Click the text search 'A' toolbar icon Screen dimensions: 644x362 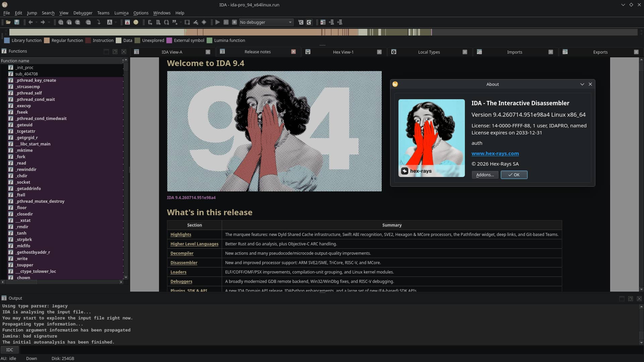109,22
